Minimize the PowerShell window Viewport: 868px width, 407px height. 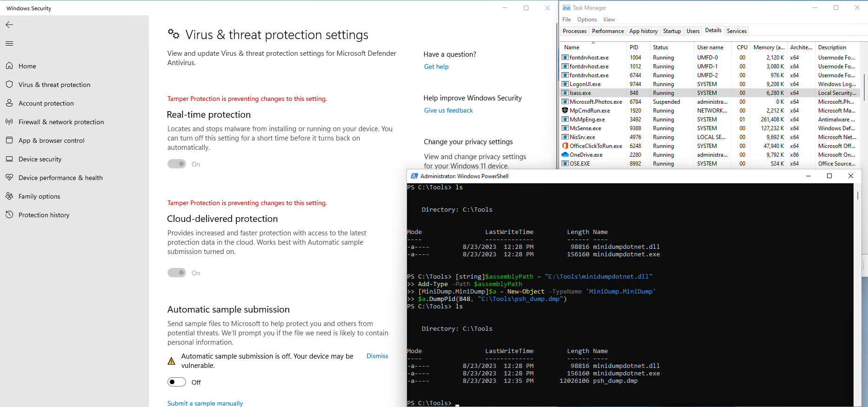click(808, 176)
